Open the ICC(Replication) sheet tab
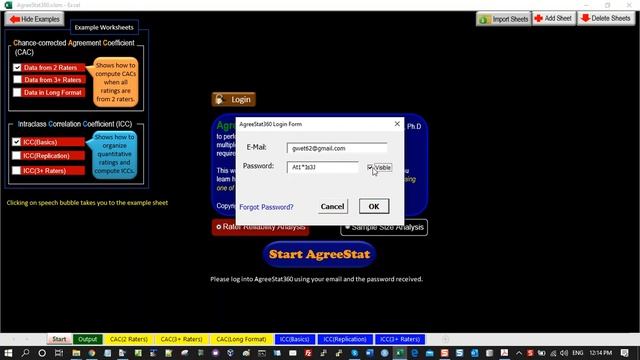This screenshot has height=360, width=640. [x=345, y=339]
